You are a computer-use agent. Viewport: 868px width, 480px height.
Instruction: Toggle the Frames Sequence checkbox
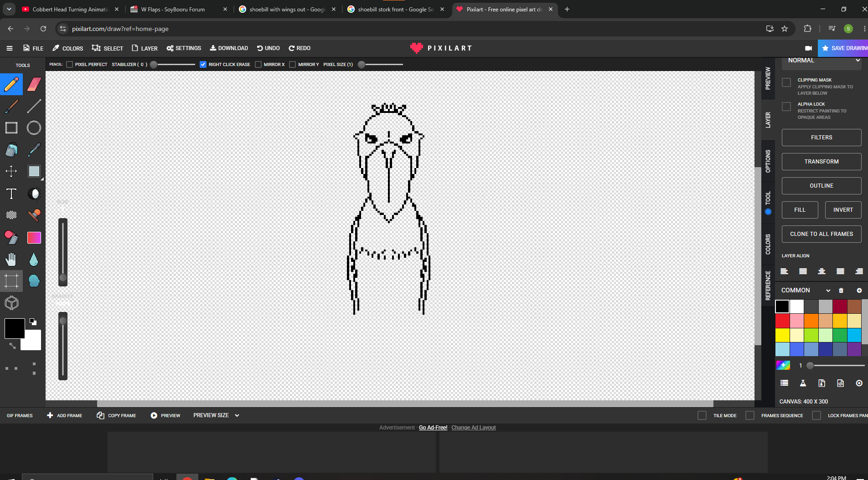tap(750, 415)
